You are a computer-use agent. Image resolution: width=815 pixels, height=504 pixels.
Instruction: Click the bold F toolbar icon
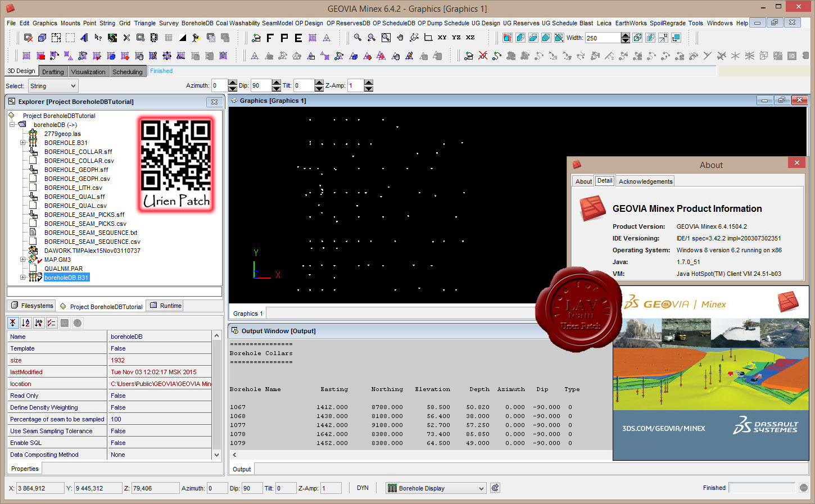coord(270,38)
